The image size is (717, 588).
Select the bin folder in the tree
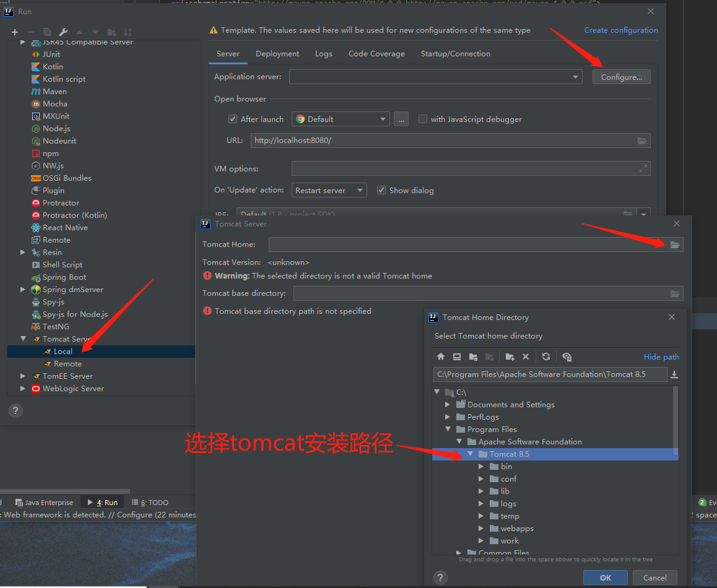click(506, 466)
